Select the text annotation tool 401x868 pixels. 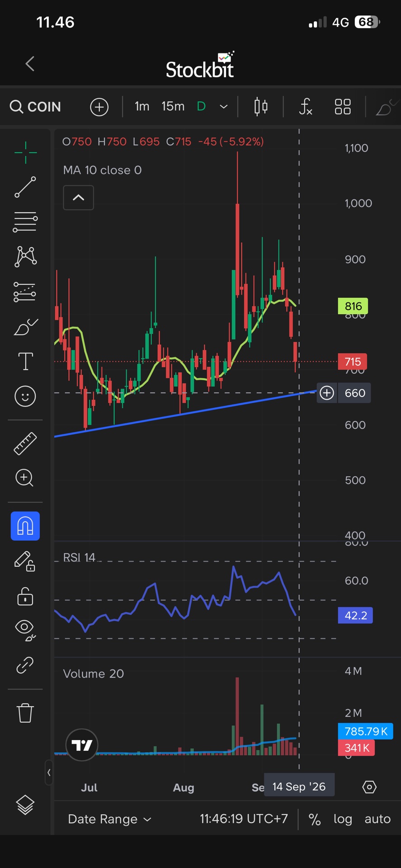[x=25, y=361]
